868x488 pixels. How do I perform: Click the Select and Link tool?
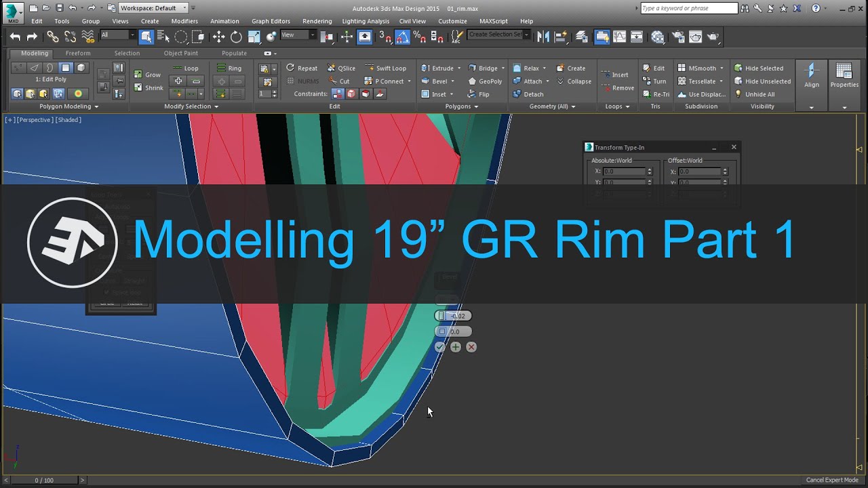52,37
